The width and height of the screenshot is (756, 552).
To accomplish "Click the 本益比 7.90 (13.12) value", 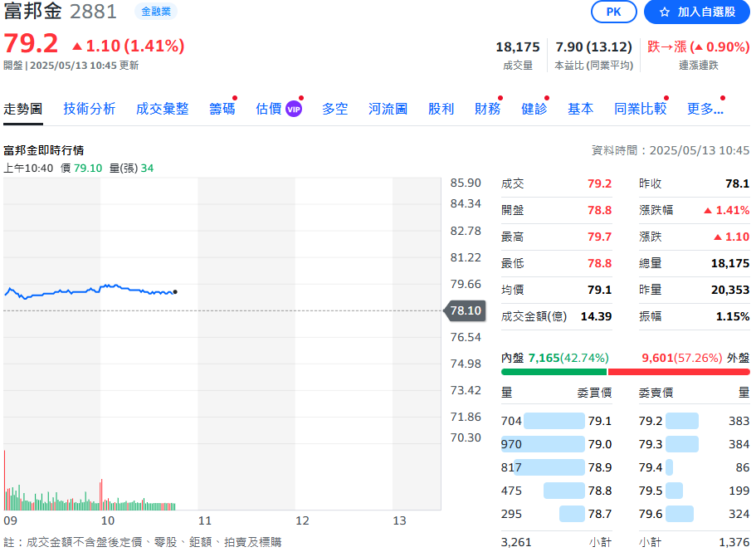I will coord(593,46).
